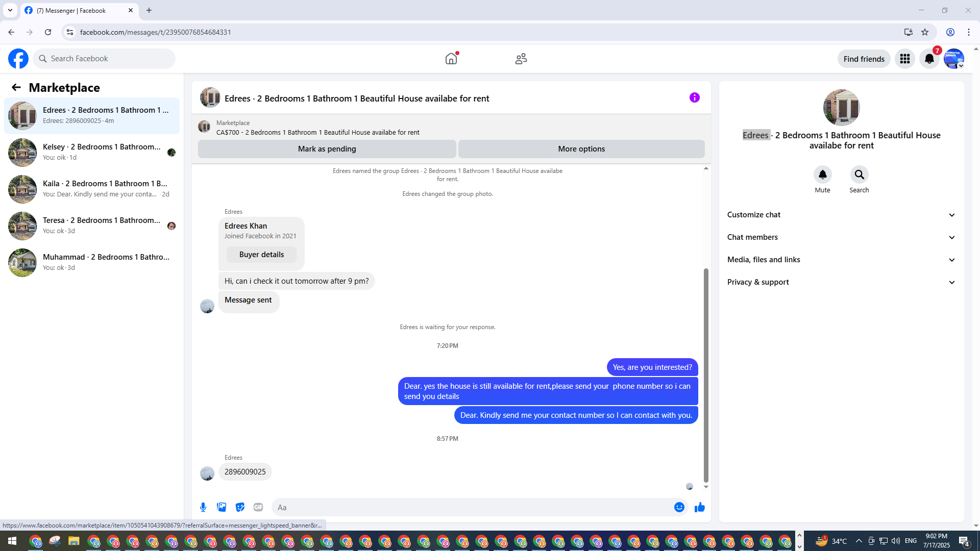This screenshot has height=551, width=980.
Task: Click the ENG language indicator
Action: [x=911, y=541]
